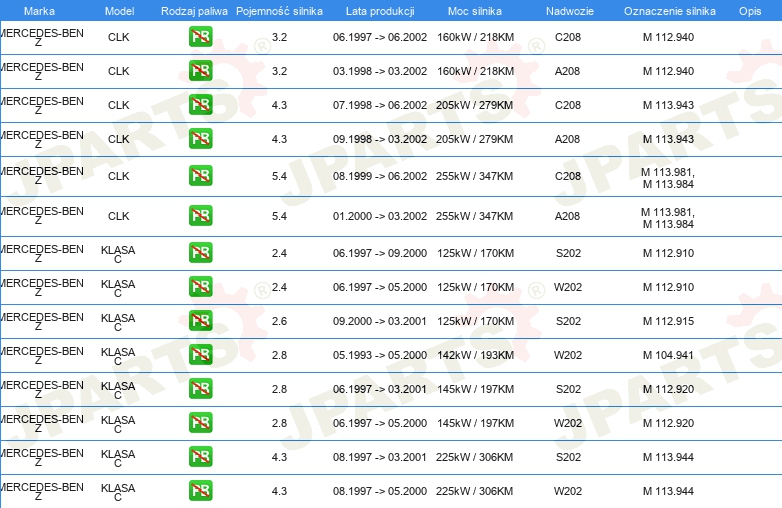Viewport: 782px width, 508px height.
Task: Click the Opis column header
Action: pos(750,11)
